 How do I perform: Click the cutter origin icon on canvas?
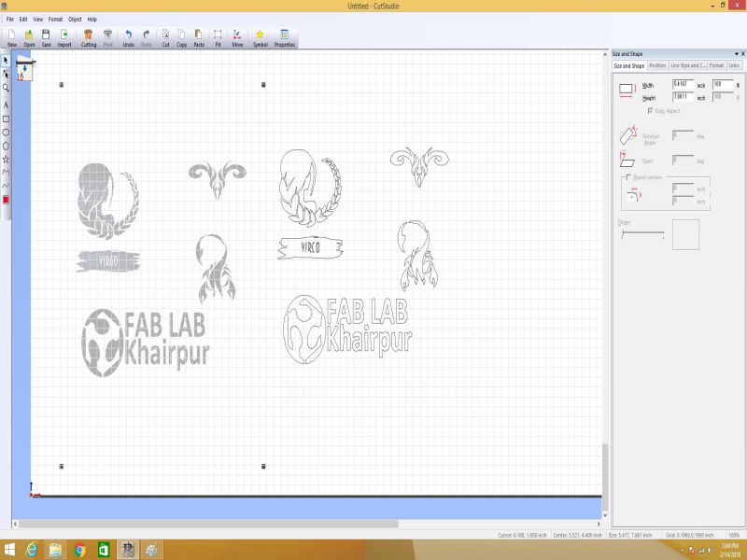click(24, 70)
